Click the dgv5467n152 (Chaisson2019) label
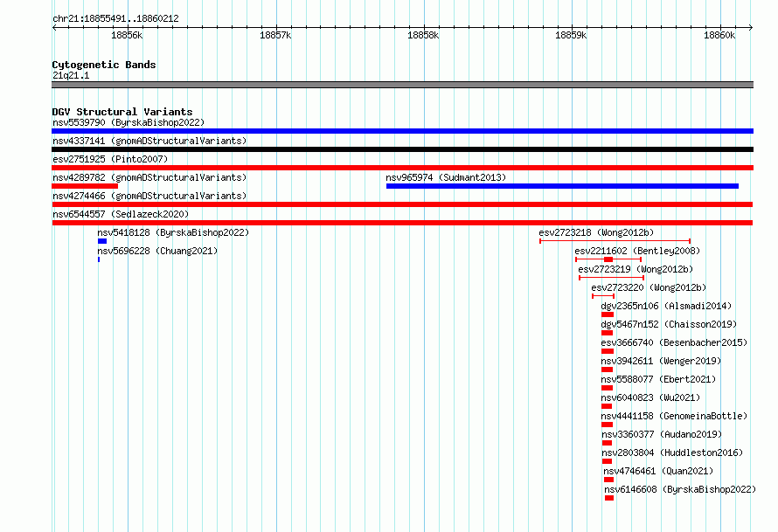This screenshot has width=778, height=532. [x=669, y=324]
